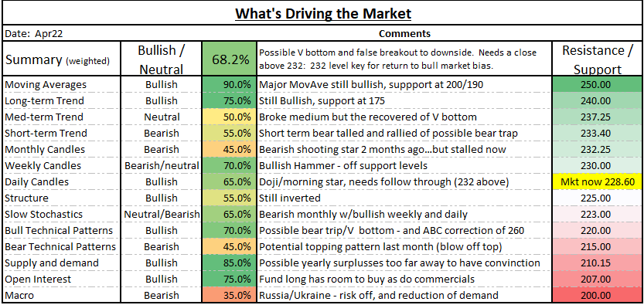
Task: Select the 68.2% summary score cell
Action: (229, 59)
